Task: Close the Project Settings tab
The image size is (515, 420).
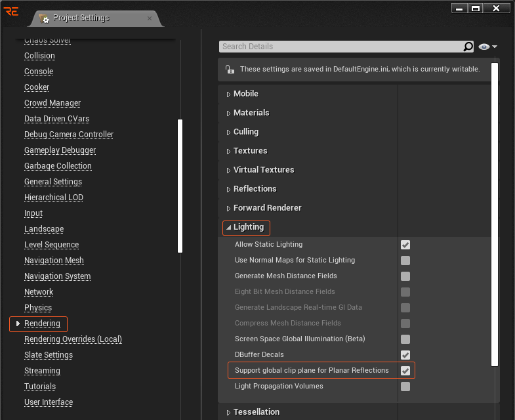Action: [x=149, y=18]
